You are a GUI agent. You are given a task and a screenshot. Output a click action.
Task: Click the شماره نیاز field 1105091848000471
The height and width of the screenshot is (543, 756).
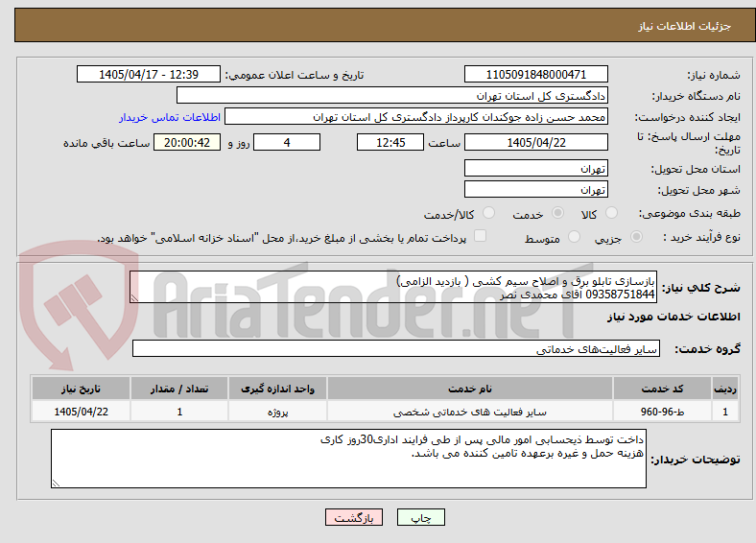[535, 74]
